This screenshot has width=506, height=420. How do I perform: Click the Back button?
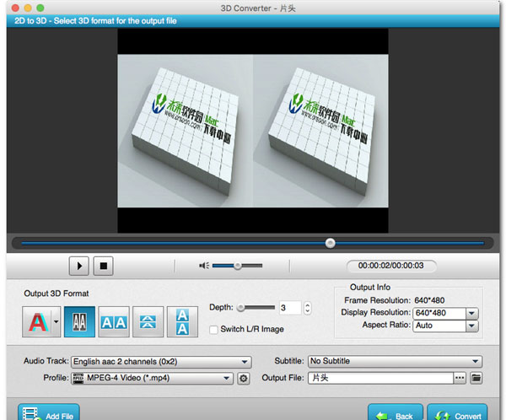[396, 412]
